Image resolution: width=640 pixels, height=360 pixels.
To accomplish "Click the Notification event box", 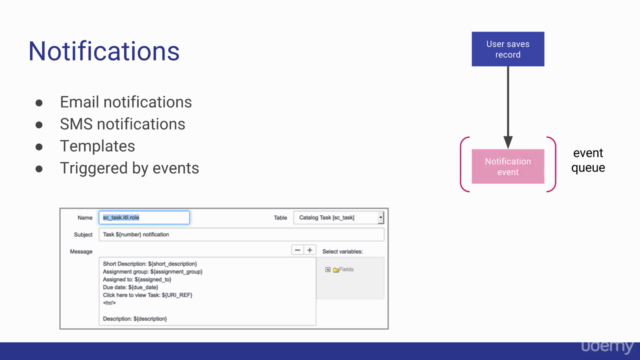I will (508, 166).
